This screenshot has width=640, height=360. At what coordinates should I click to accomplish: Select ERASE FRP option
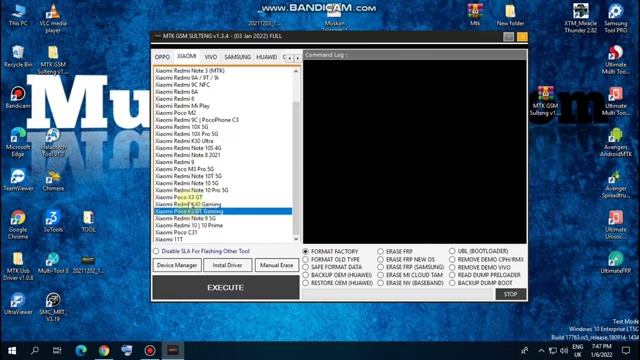(x=395, y=251)
